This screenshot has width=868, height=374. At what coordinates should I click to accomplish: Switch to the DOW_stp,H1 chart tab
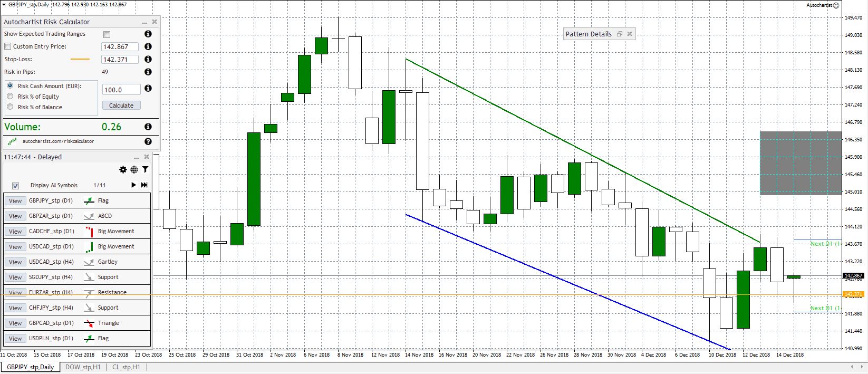tap(83, 367)
